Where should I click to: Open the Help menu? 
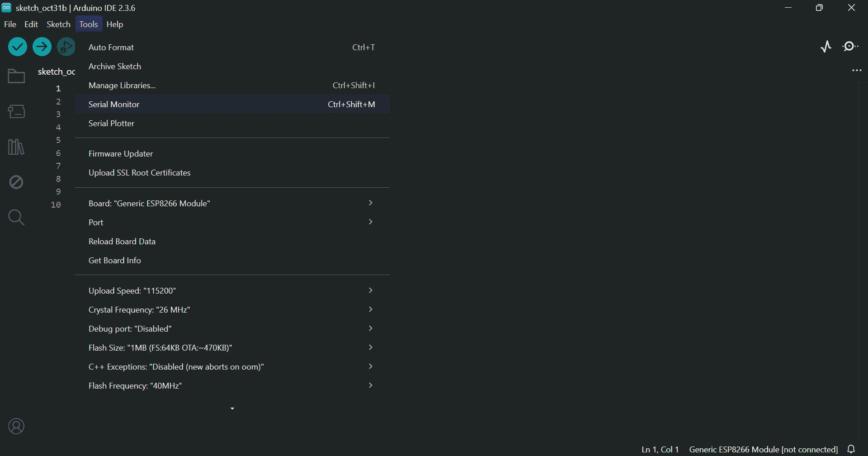[x=114, y=24]
